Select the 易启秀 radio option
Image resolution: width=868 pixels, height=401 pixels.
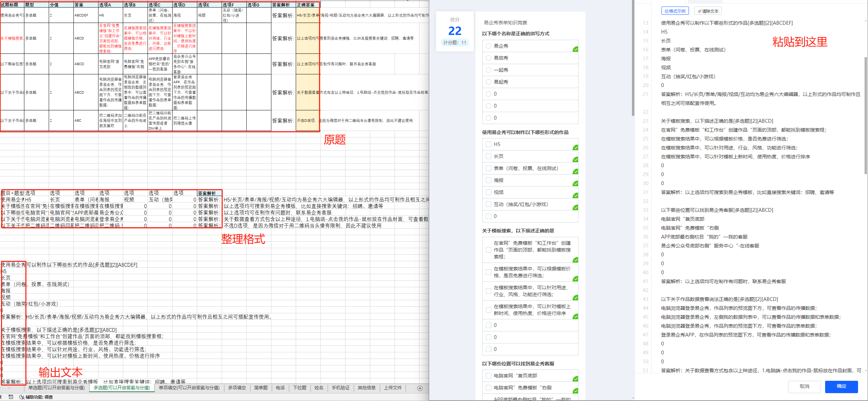click(x=489, y=58)
